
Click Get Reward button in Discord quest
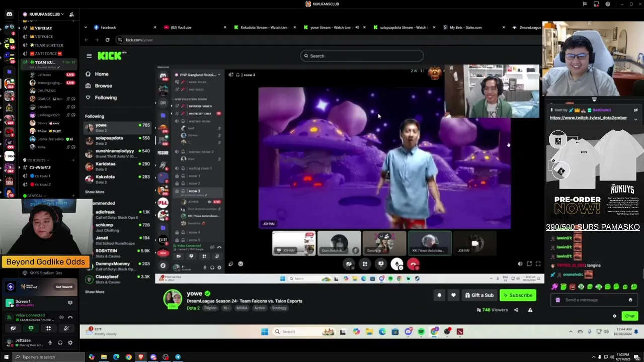(x=64, y=287)
